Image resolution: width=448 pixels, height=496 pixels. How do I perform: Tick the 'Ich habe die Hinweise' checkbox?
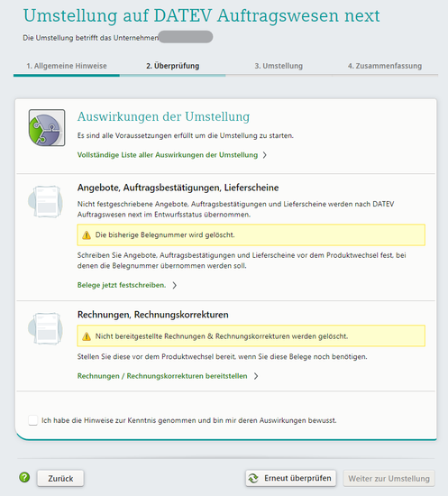coord(32,420)
